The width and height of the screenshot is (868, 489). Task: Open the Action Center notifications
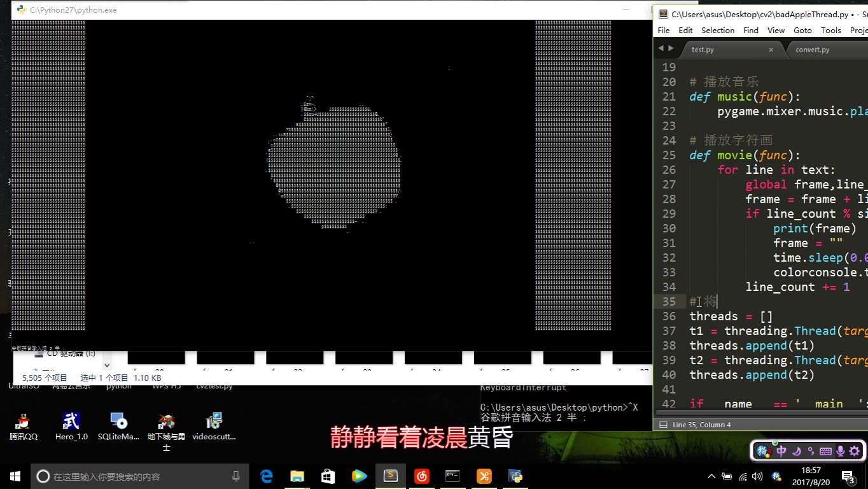pos(848,476)
